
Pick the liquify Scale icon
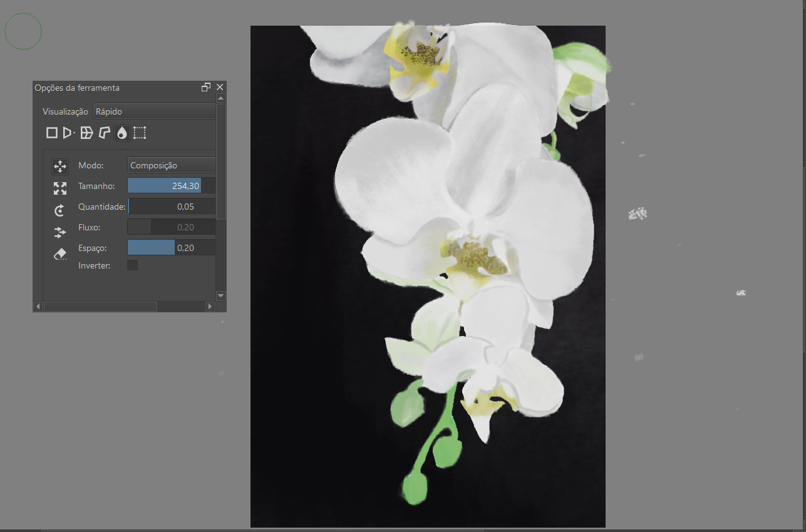tap(60, 188)
